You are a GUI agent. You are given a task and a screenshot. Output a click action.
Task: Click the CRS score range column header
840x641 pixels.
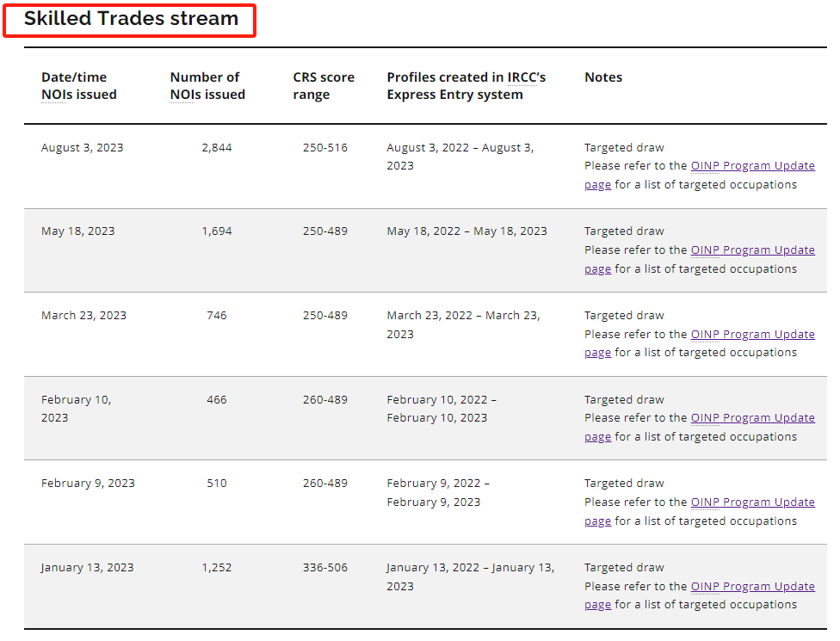coord(323,86)
